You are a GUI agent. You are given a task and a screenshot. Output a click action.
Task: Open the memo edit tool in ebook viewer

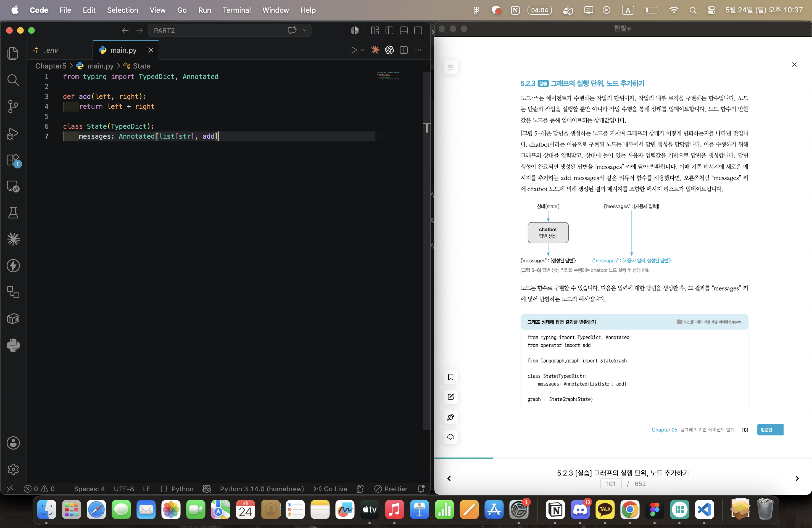click(x=451, y=397)
